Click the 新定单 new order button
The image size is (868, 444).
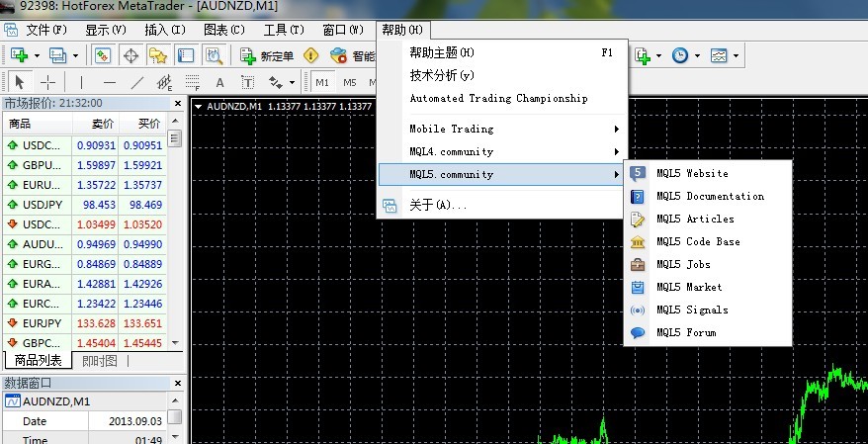click(x=266, y=55)
